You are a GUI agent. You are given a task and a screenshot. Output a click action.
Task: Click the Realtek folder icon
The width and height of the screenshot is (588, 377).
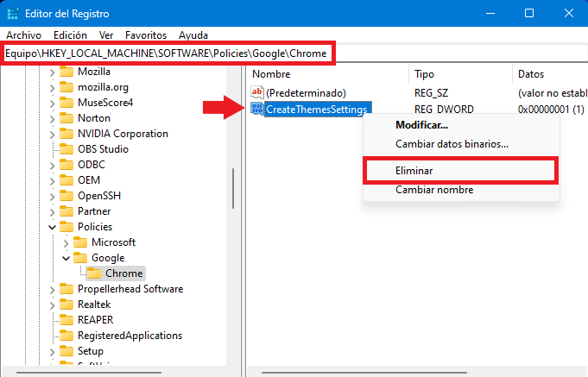66,305
